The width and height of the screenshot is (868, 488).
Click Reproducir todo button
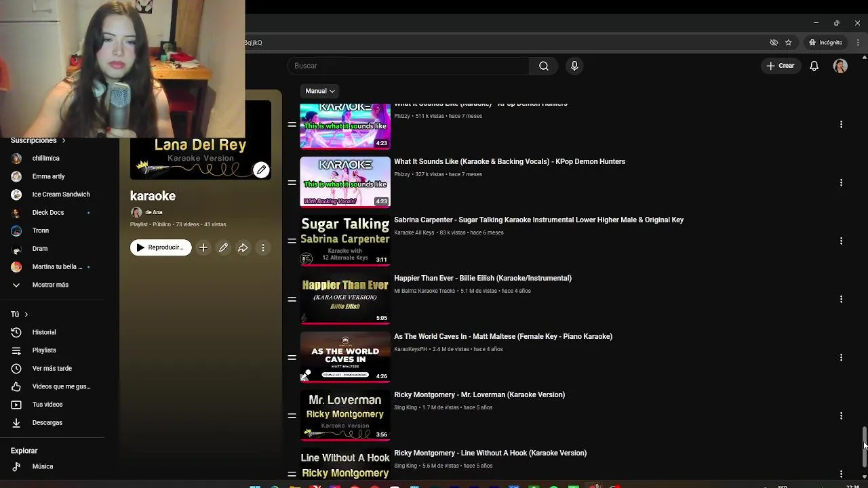pyautogui.click(x=161, y=247)
